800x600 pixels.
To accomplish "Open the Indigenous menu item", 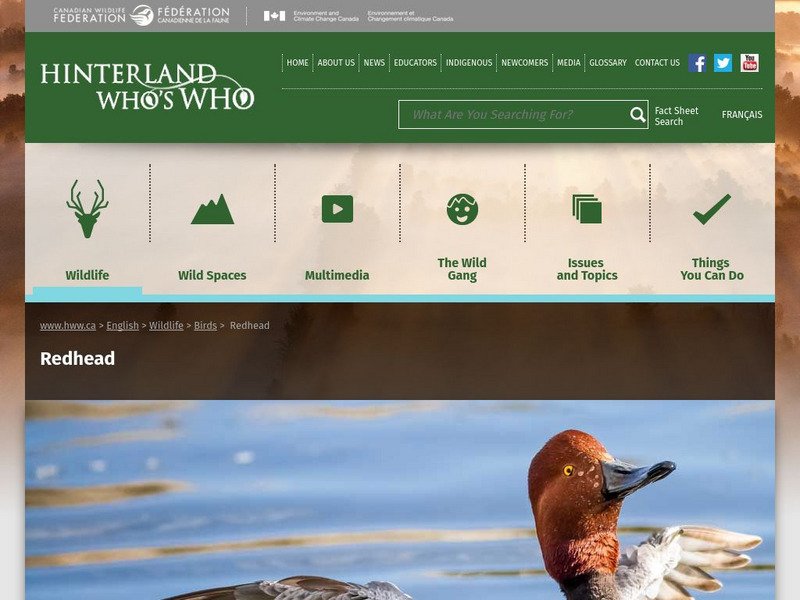I will click(x=469, y=63).
